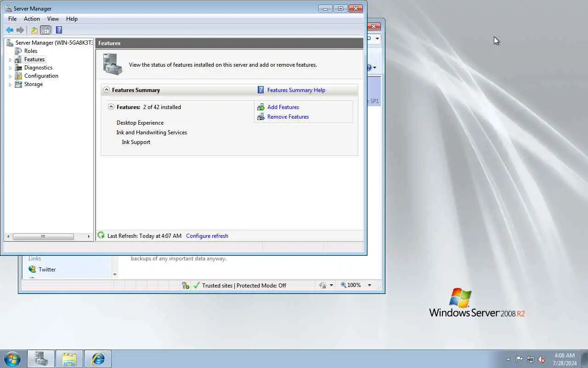Click the Features Summary Help link
588x368 pixels.
click(x=296, y=90)
